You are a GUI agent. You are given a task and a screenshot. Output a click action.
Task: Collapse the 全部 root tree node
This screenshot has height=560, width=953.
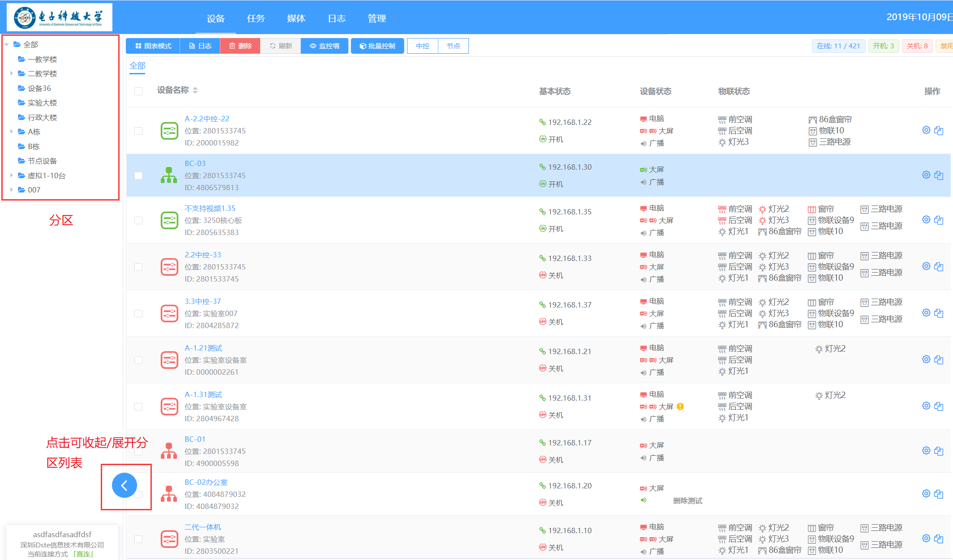pyautogui.click(x=7, y=45)
